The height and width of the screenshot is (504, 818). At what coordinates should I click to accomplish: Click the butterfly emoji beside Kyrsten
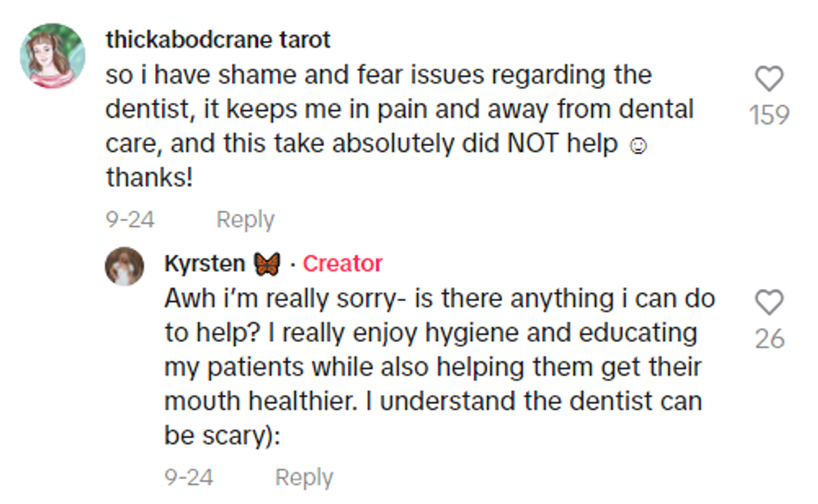pos(266,264)
